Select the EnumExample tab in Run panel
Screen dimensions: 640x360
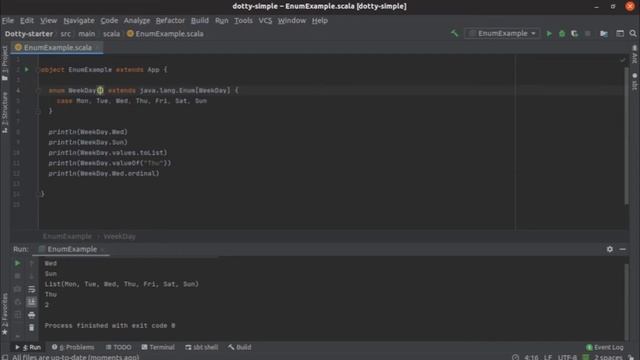[x=72, y=249]
